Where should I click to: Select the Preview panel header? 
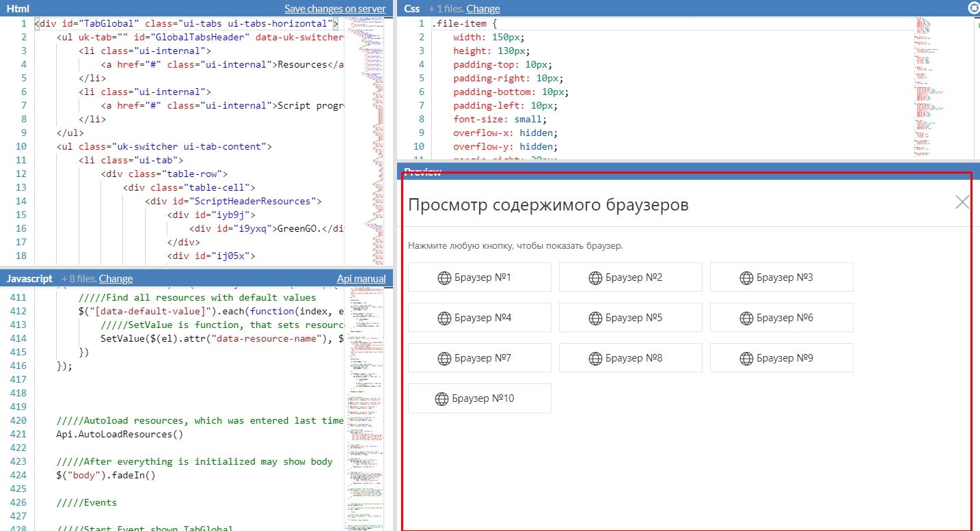pos(422,172)
